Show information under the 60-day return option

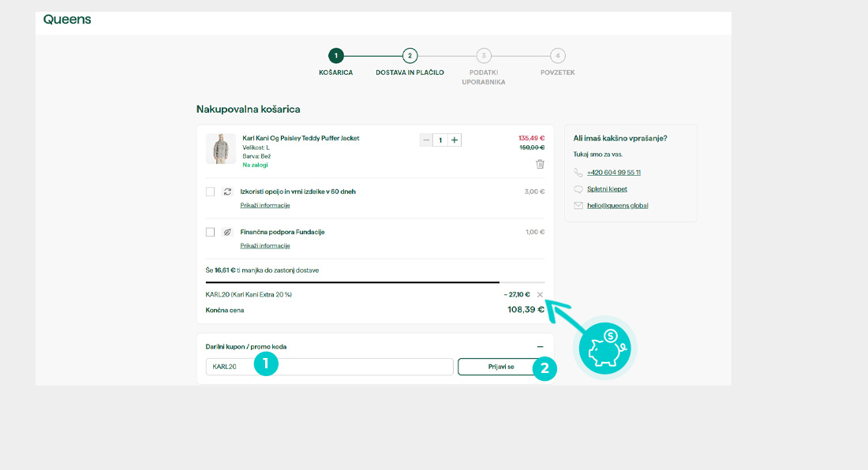point(265,205)
